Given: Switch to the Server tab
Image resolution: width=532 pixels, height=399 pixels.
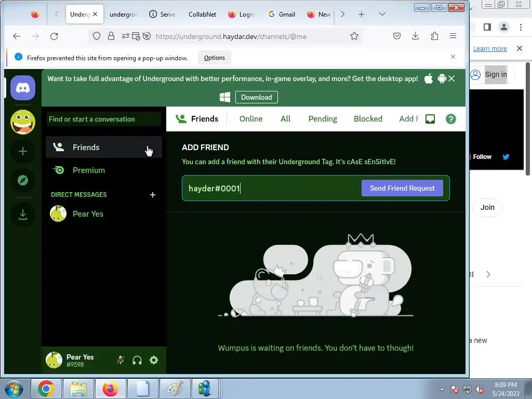Looking at the screenshot, I should 163,14.
